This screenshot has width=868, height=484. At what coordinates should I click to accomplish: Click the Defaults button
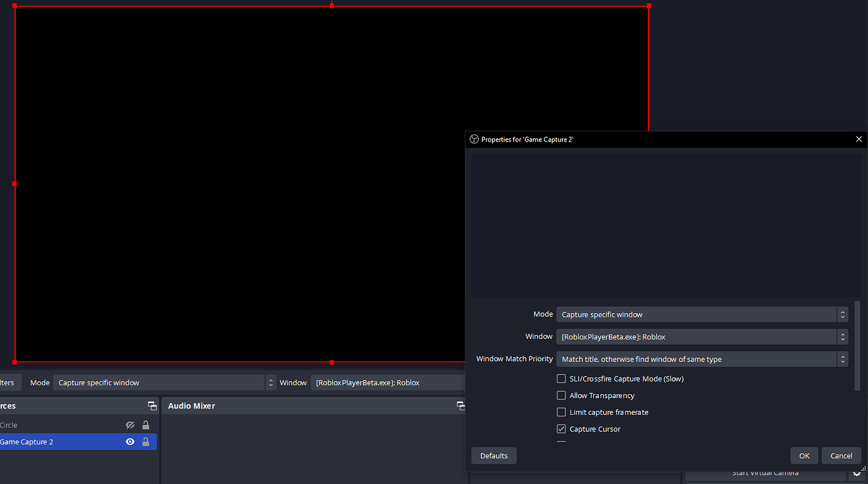point(494,455)
